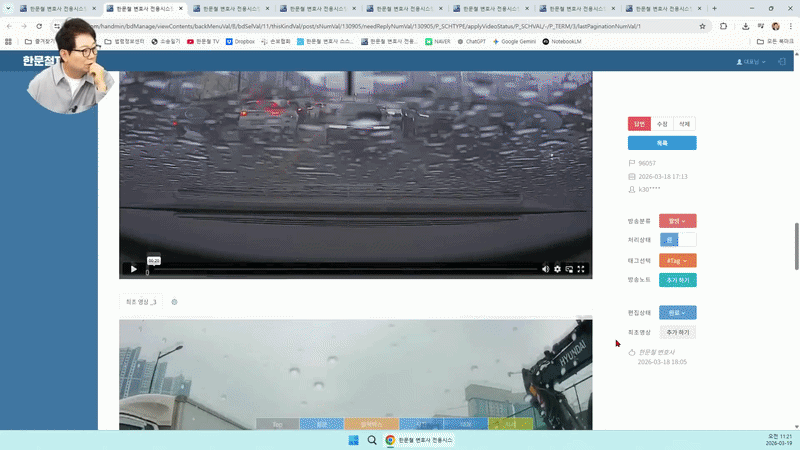The width and height of the screenshot is (800, 450).
Task: Open a new browser tab
Action: [x=714, y=9]
